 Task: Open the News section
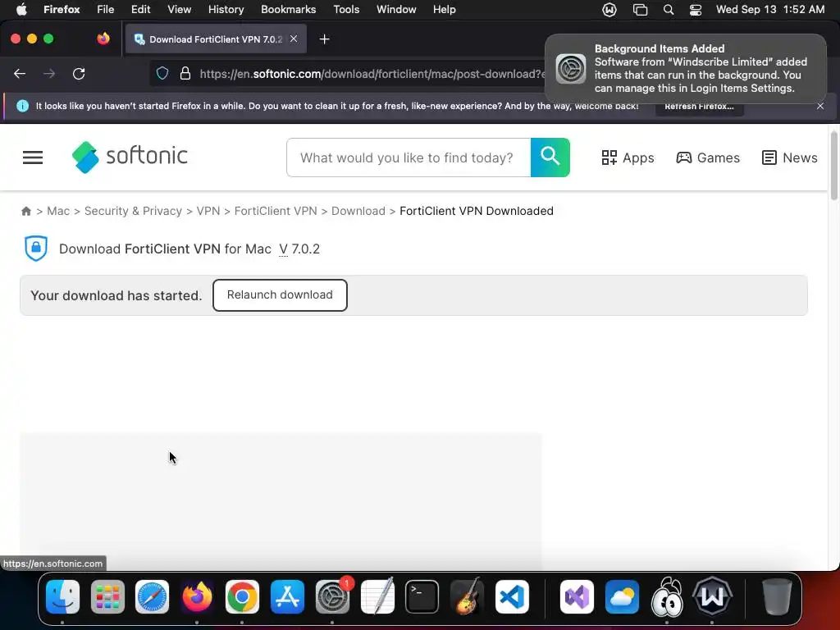tap(790, 157)
